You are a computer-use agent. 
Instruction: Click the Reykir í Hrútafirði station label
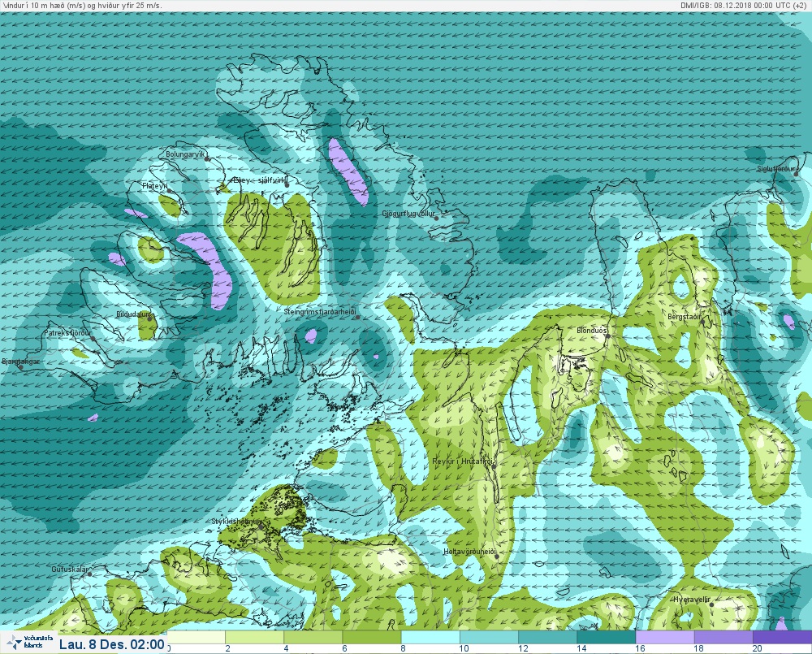464,461
